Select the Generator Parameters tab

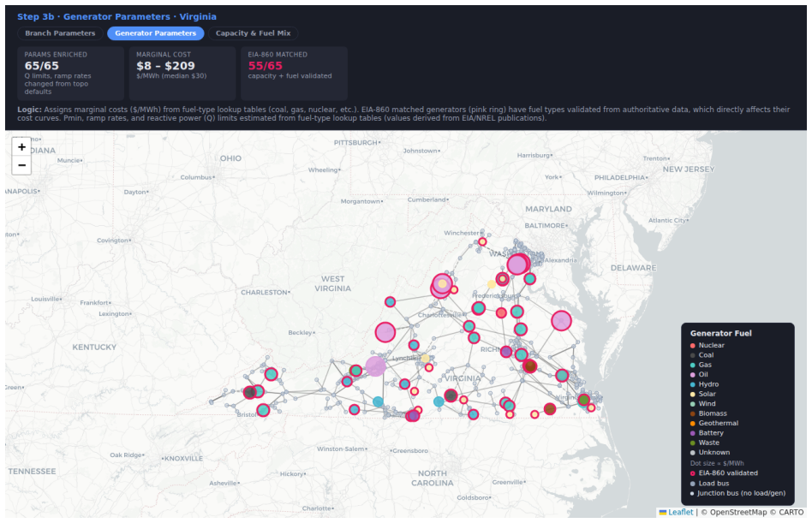coord(155,33)
